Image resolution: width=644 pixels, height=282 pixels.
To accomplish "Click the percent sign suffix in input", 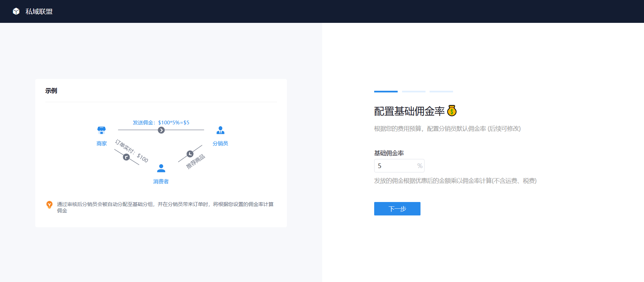I will click(x=420, y=166).
